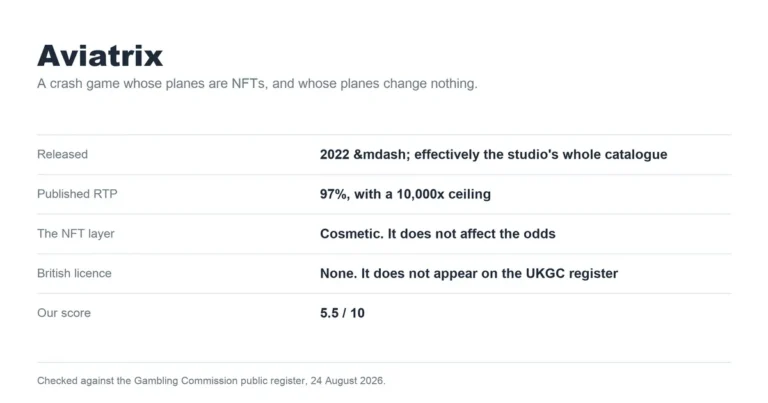Image resolution: width=768 pixels, height=403 pixels.
Task: Click the Aviatrix heading
Action: pos(100,55)
